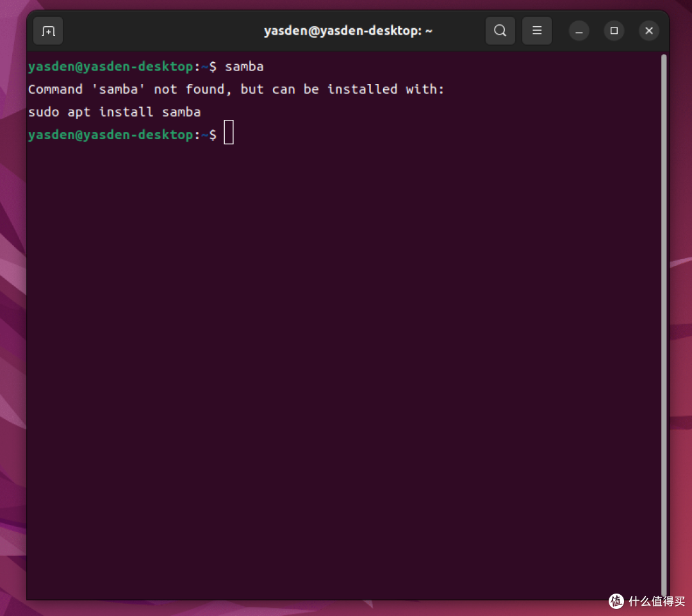The width and height of the screenshot is (692, 616).
Task: Minimize the terminal window
Action: pyautogui.click(x=579, y=31)
